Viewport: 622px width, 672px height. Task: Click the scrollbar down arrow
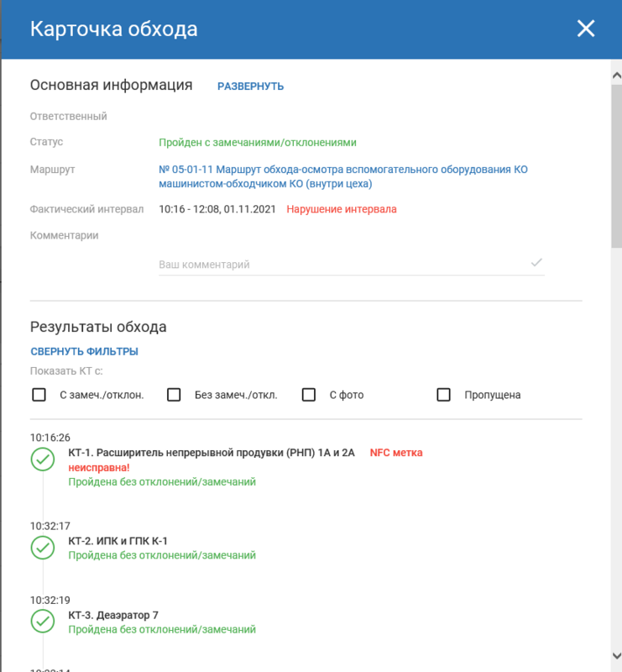[x=616, y=656]
